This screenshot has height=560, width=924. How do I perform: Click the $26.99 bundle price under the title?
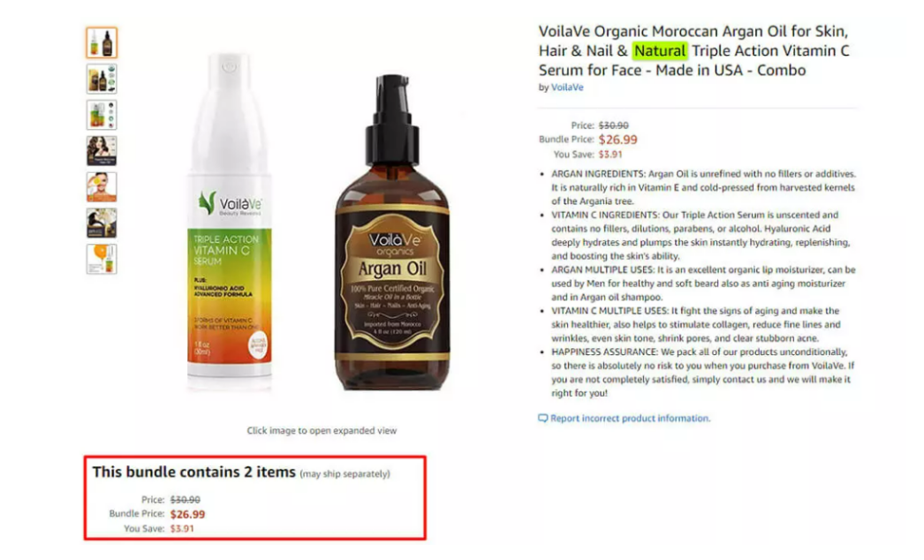617,140
